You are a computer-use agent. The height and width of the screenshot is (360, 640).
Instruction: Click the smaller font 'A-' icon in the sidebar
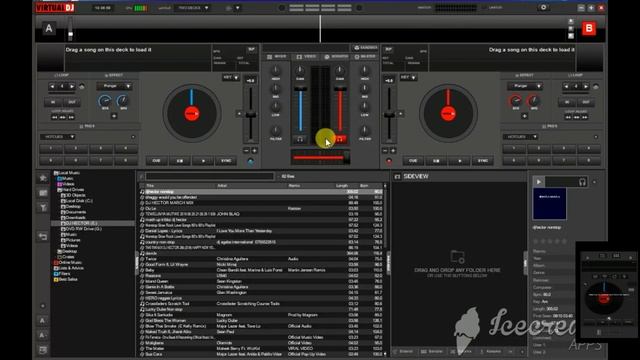42,335
